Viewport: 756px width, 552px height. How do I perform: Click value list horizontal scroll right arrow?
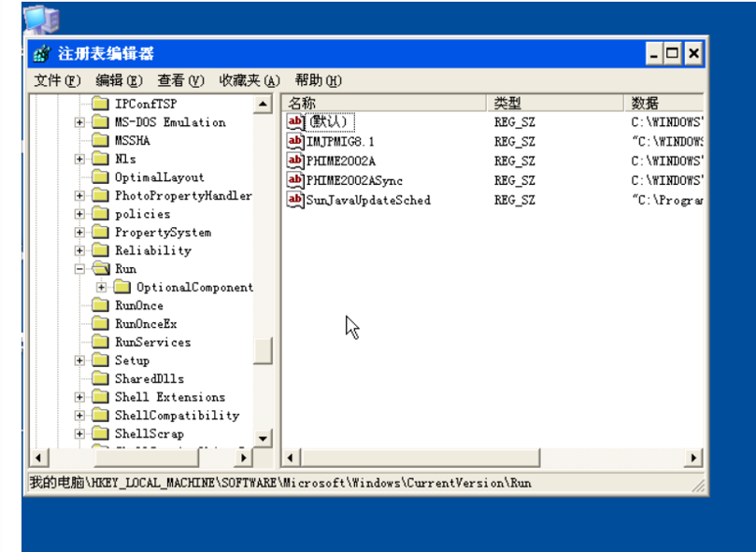(x=693, y=458)
